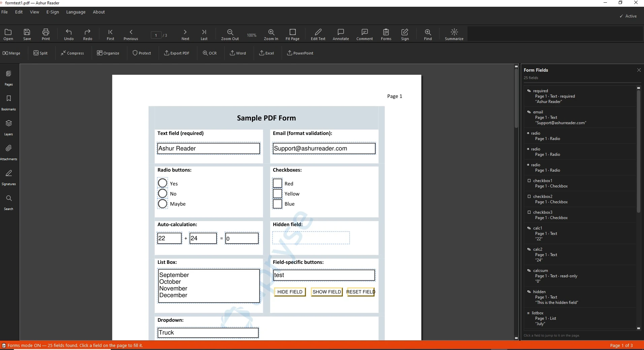Select the checkbox1 entry in Form Fields

tap(580, 183)
